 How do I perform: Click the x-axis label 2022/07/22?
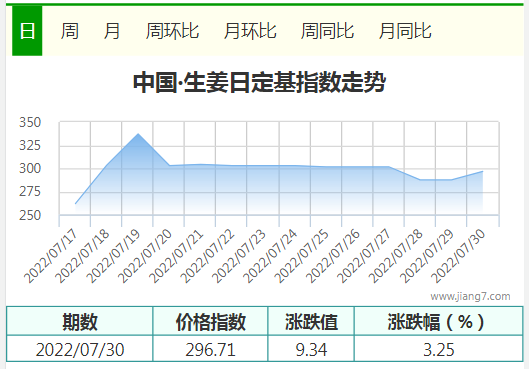(207, 256)
